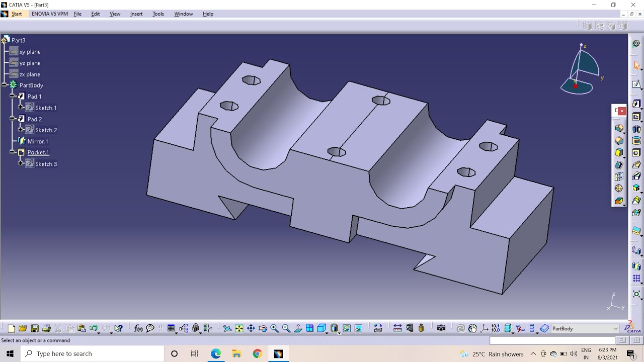This screenshot has width=644, height=362.
Task: Open the PartBody combo box
Action: tap(585, 328)
